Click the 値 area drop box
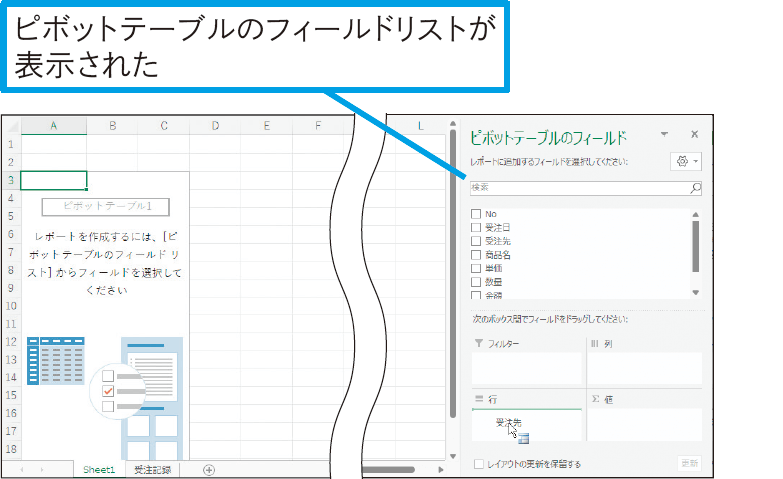783x479 pixels. (x=645, y=425)
